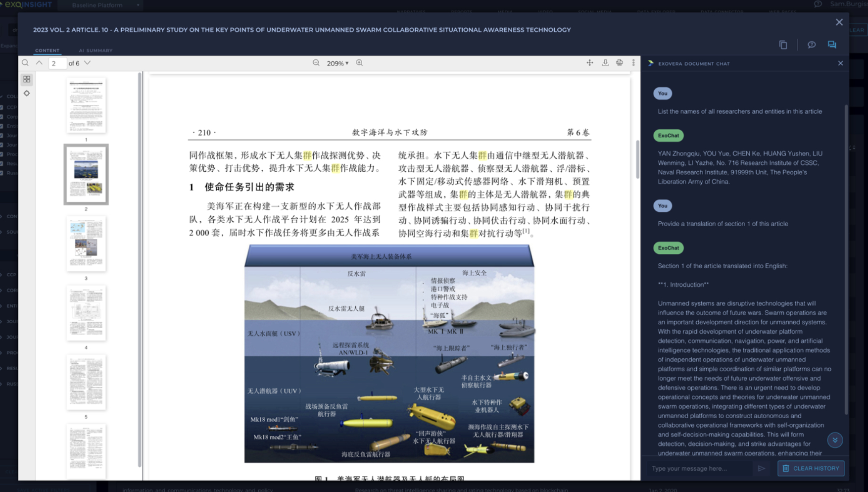
Task: Download the PDF document
Action: (x=605, y=63)
